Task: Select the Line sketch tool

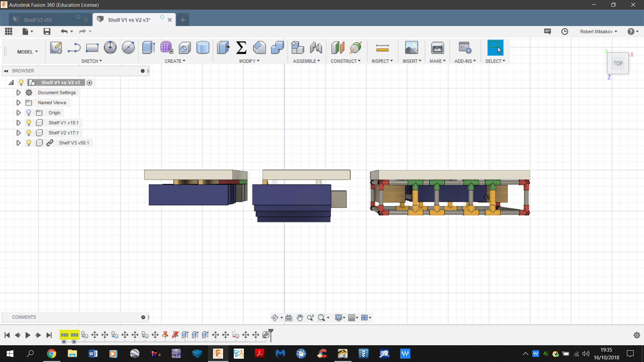Action: [x=74, y=48]
